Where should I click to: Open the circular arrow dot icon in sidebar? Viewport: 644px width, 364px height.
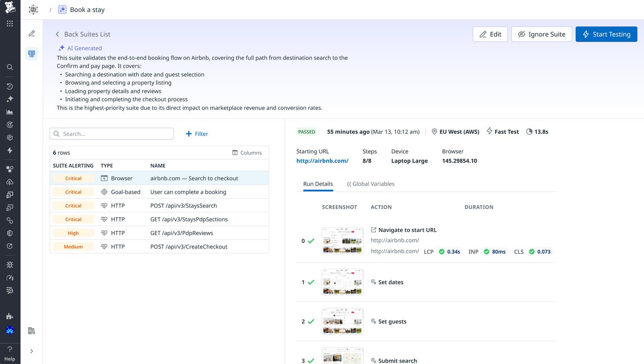(10, 246)
